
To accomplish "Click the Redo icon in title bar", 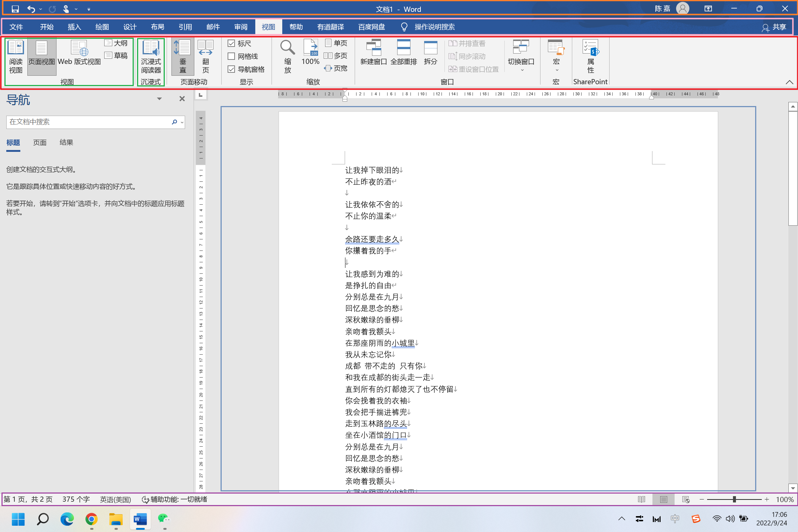I will (52, 9).
